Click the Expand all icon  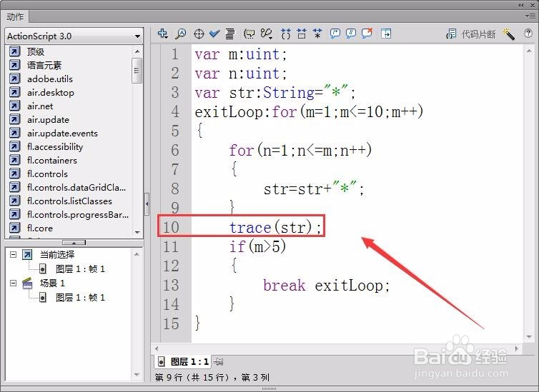pyautogui.click(x=317, y=34)
